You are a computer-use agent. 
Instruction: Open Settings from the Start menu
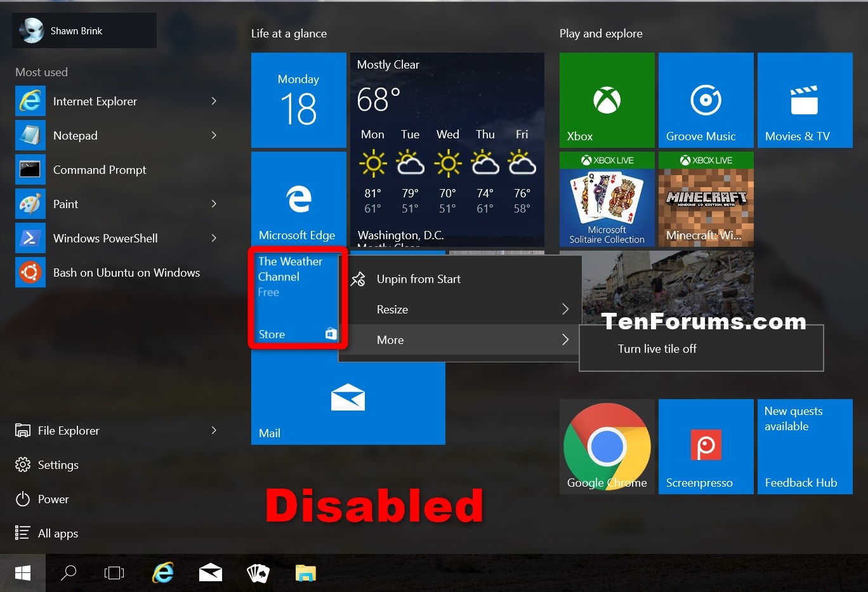click(58, 464)
